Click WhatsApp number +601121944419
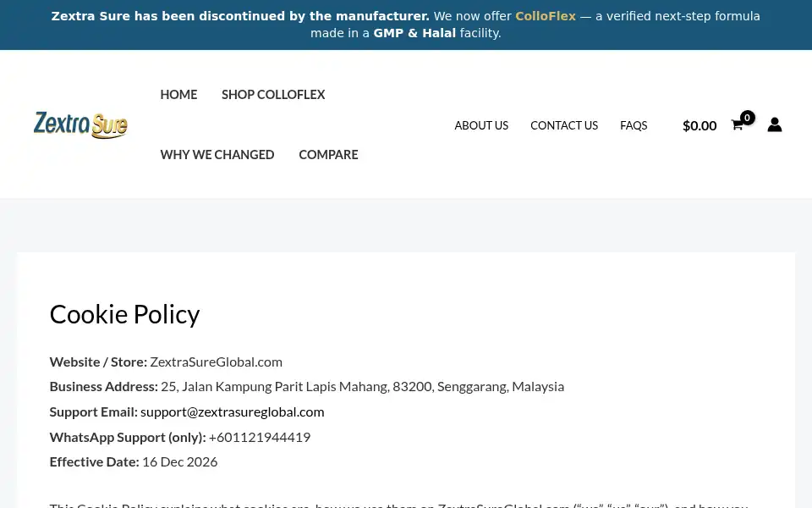 point(260,437)
